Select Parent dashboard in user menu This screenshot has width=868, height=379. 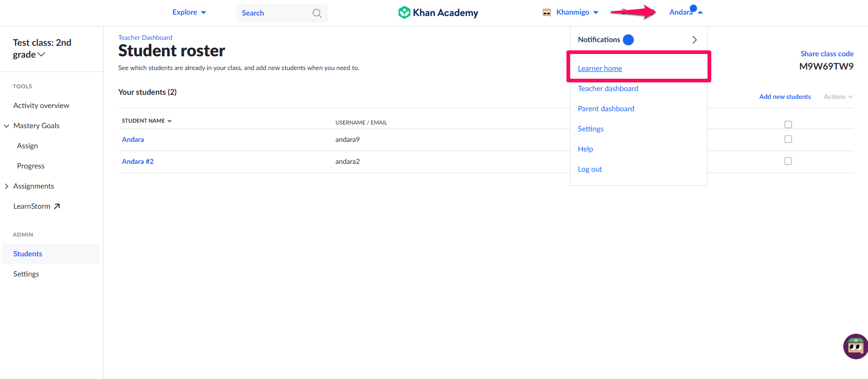pyautogui.click(x=606, y=109)
